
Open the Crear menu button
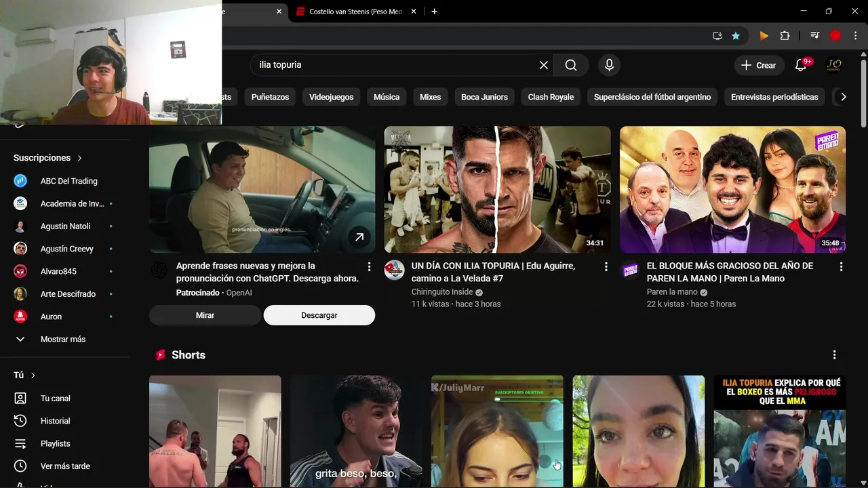759,65
